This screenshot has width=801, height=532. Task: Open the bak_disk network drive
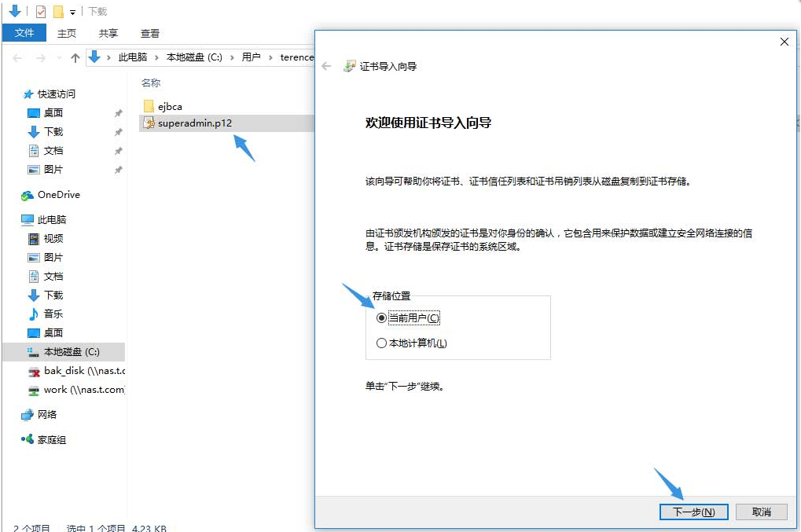click(x=76, y=371)
